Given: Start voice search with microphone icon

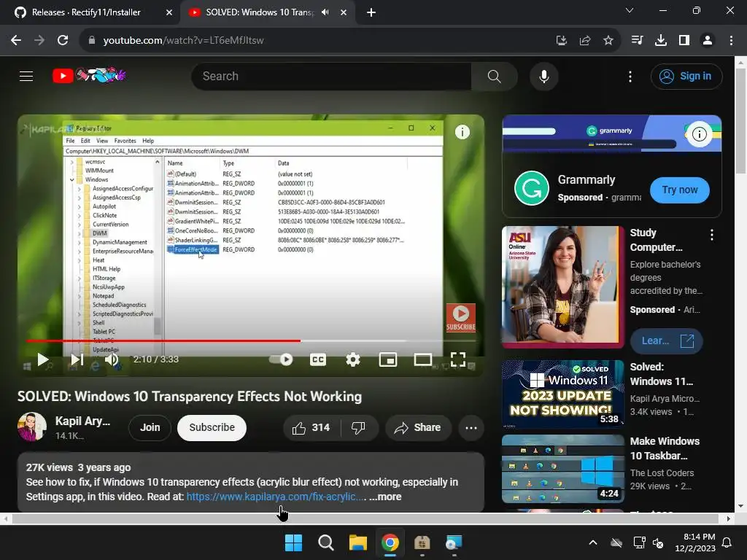Looking at the screenshot, I should pos(543,76).
